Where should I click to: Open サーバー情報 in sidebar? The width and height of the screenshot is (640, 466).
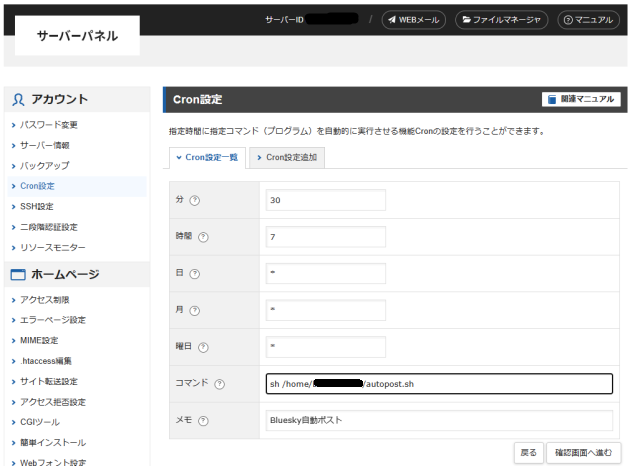point(44,145)
